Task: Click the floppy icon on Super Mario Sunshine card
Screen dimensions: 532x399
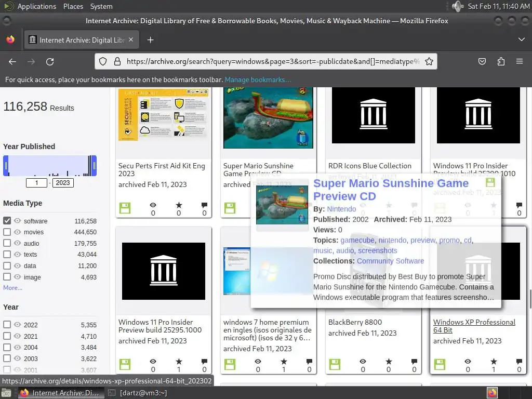Action: click(x=230, y=208)
